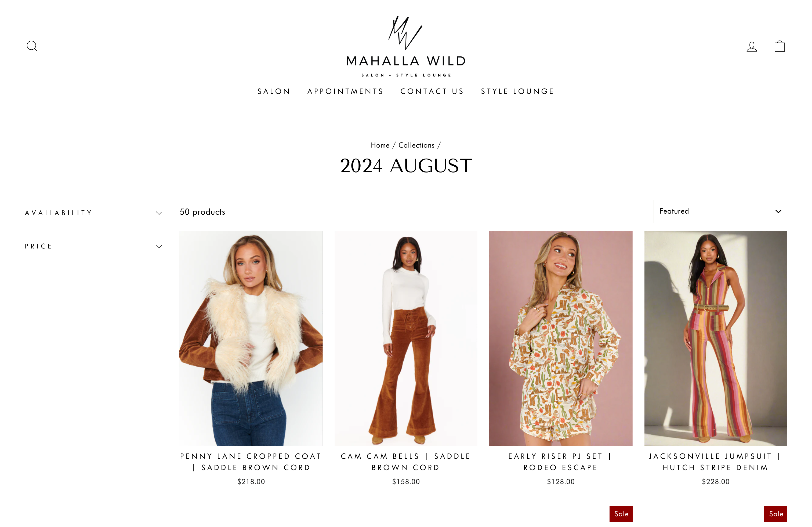Screen dimensions: 812x527
Task: Expand the Price filter
Action: tap(93, 246)
